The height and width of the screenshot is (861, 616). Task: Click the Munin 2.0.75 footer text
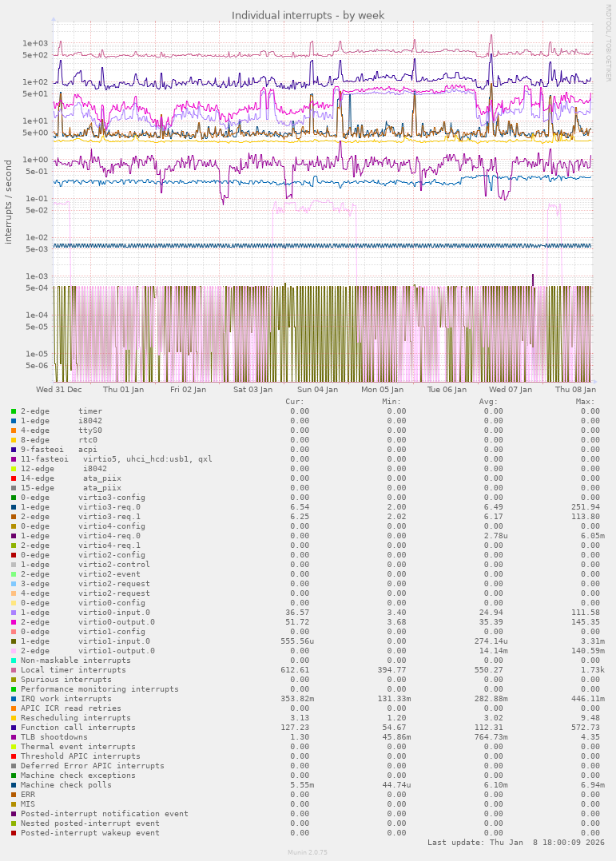point(308,852)
